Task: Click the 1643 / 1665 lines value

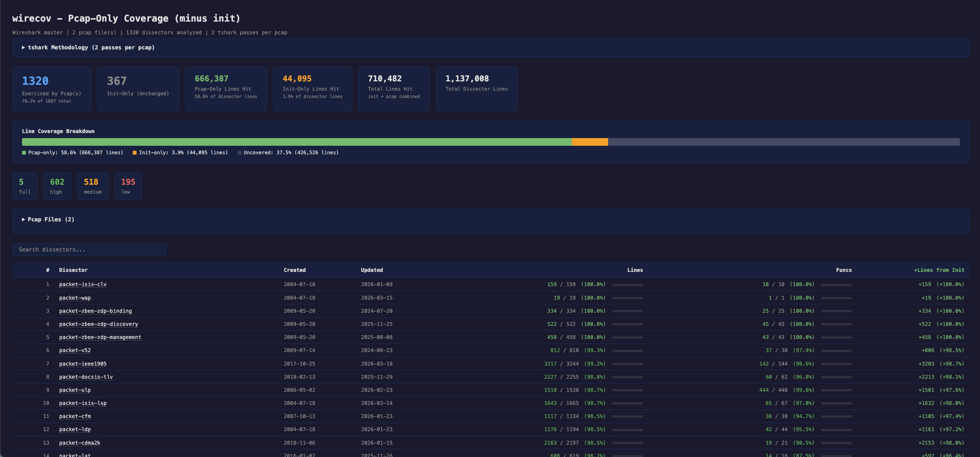Action: click(x=561, y=403)
